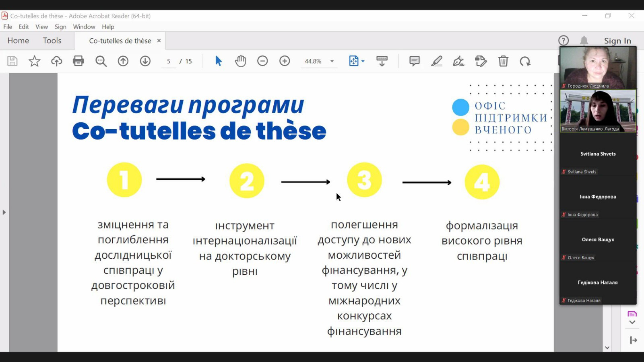Screen dimensions: 644x362
Task: Select Городнюк Людмила video thumbnail
Action: coord(598,68)
